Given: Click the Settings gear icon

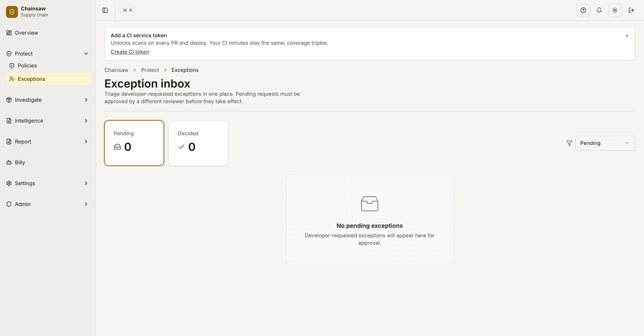Looking at the screenshot, I should pyautogui.click(x=9, y=183).
